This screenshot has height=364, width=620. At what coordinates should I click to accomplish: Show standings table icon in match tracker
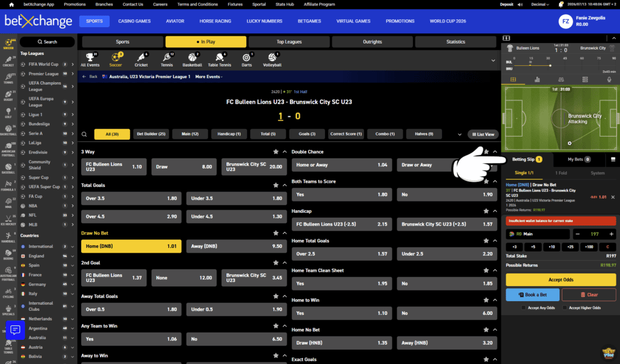(585, 79)
